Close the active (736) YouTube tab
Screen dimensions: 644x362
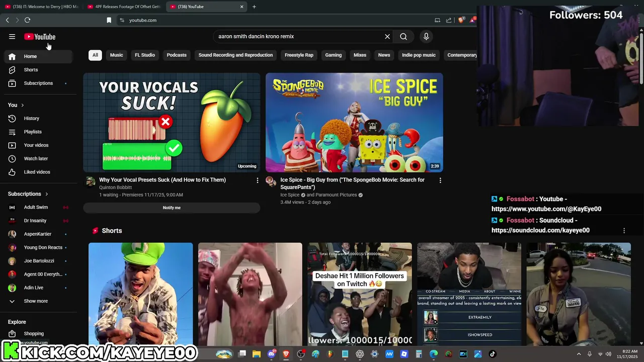242,7
